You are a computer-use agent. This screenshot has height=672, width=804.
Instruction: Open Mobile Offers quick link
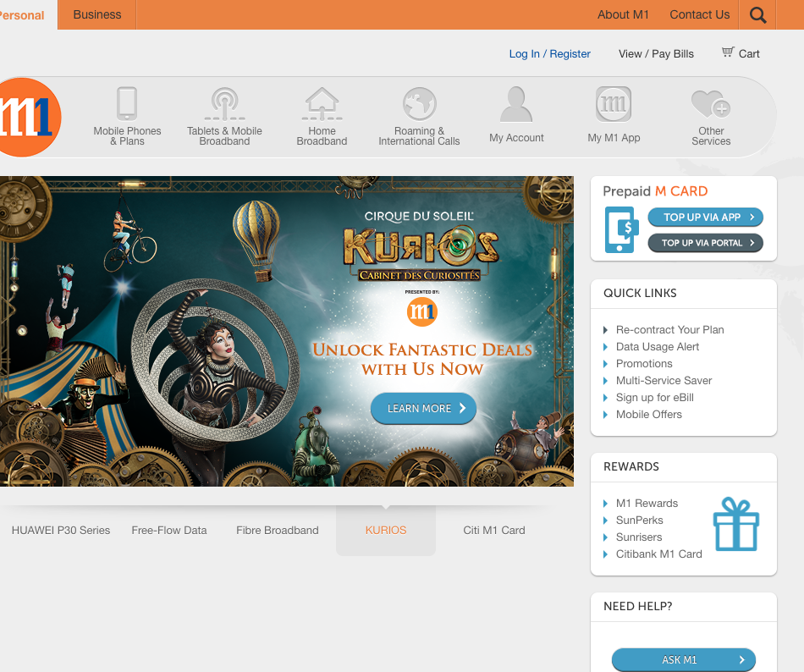click(648, 414)
